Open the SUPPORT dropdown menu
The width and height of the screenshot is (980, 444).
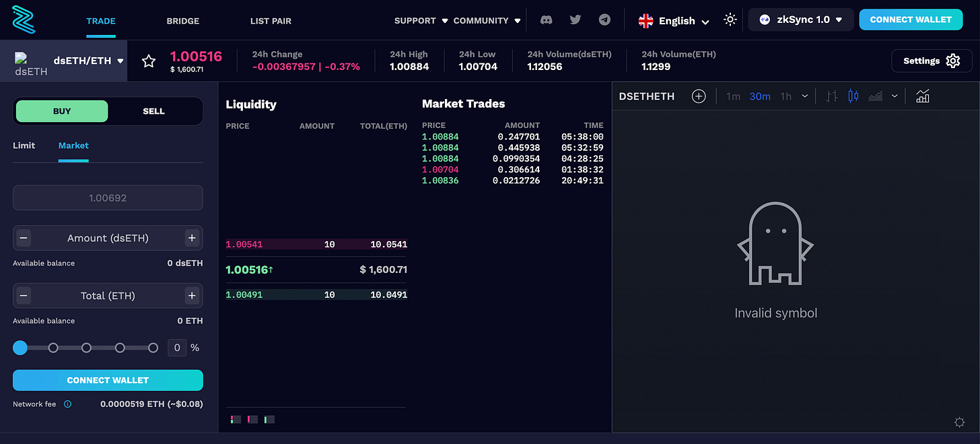(x=421, y=20)
